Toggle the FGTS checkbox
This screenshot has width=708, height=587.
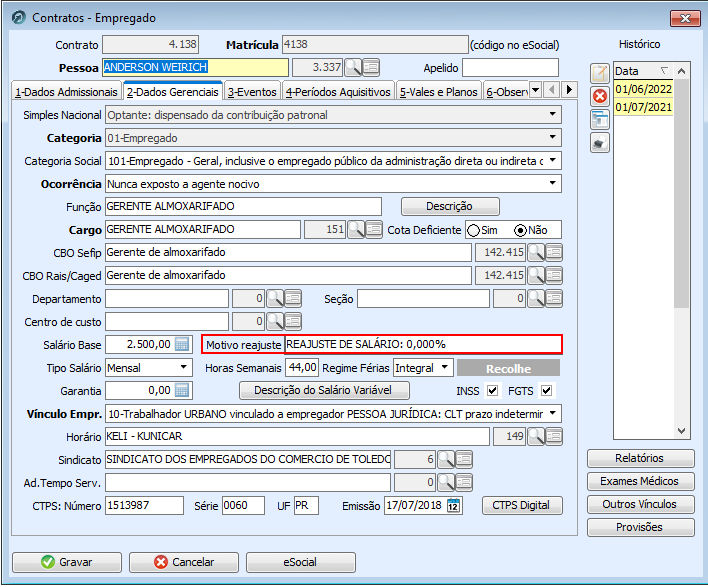coord(546,391)
